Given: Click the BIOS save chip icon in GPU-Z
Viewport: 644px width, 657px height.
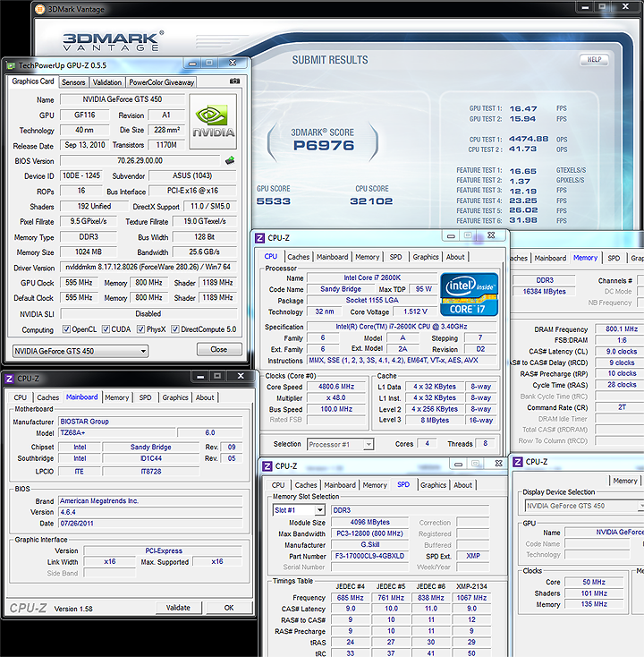Looking at the screenshot, I should pos(230,160).
